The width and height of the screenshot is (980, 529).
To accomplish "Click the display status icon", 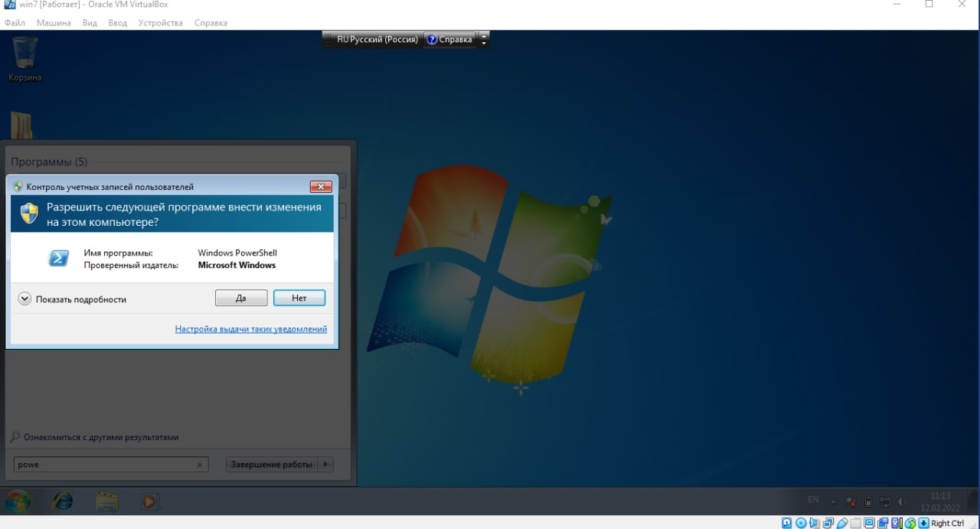I will click(869, 523).
